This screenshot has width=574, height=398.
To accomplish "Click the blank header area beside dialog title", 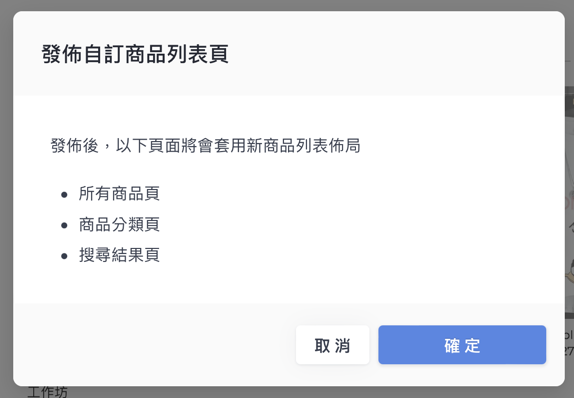I will pos(395,54).
